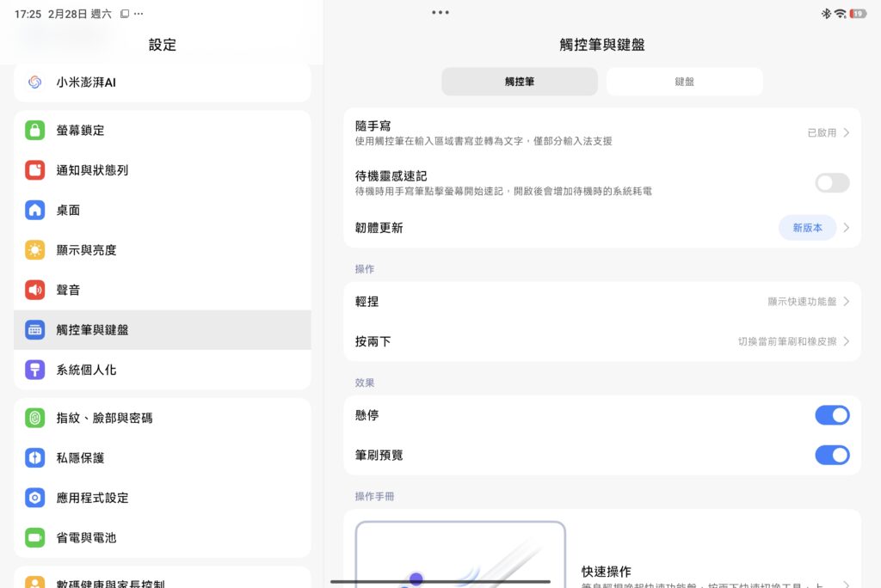
Task: Open 輕捏 action options chevron
Action: pos(847,302)
